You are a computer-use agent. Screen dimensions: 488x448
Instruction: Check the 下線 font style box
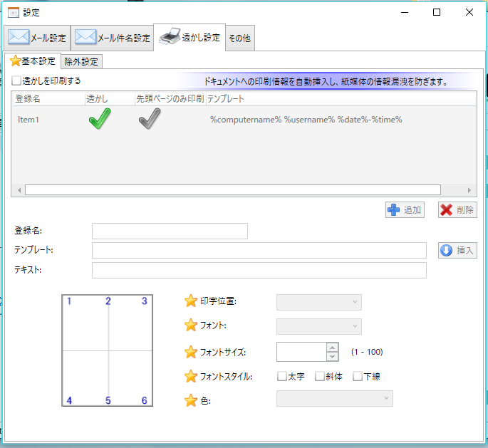(x=358, y=376)
